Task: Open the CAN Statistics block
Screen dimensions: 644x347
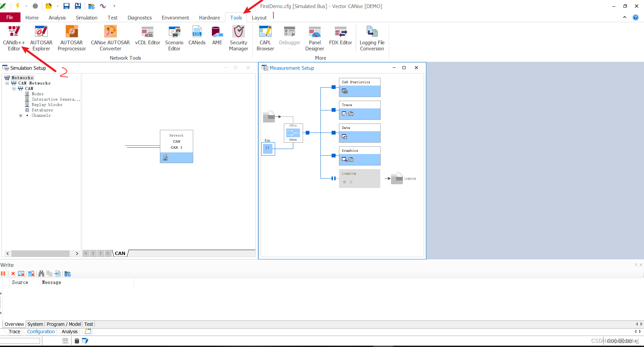Action: 359,87
